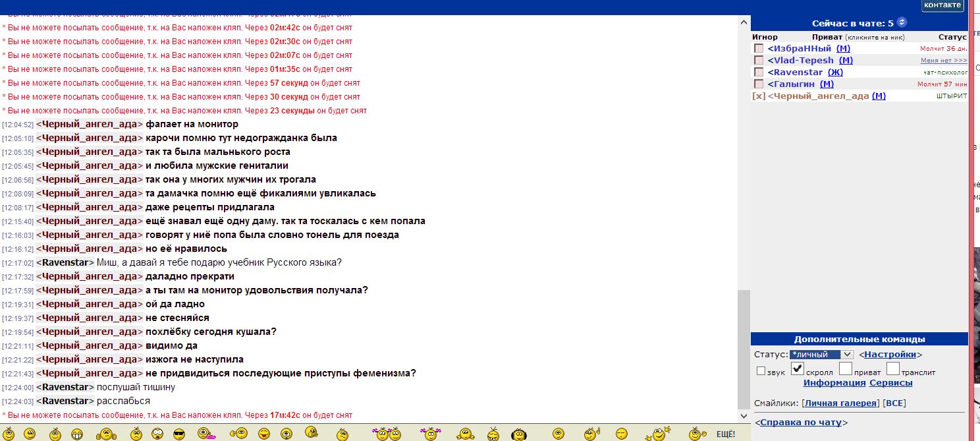Screen dimensions: 980x441
Task: Open the (М) profile link of Галыгин
Action: click(x=827, y=84)
